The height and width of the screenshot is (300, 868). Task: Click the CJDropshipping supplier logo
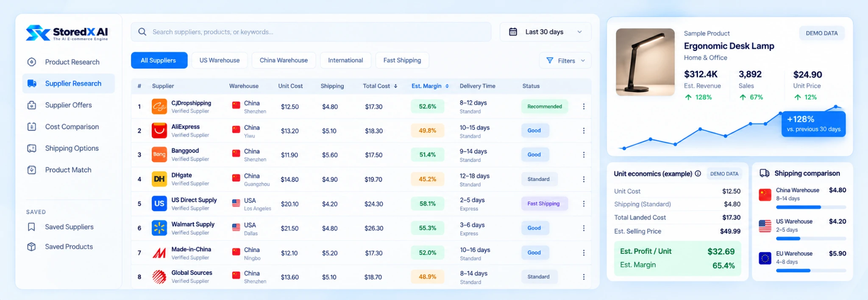(x=159, y=107)
